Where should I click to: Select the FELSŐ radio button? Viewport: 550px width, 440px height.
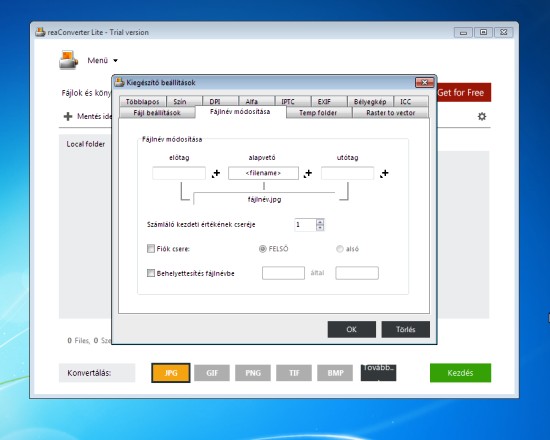262,249
